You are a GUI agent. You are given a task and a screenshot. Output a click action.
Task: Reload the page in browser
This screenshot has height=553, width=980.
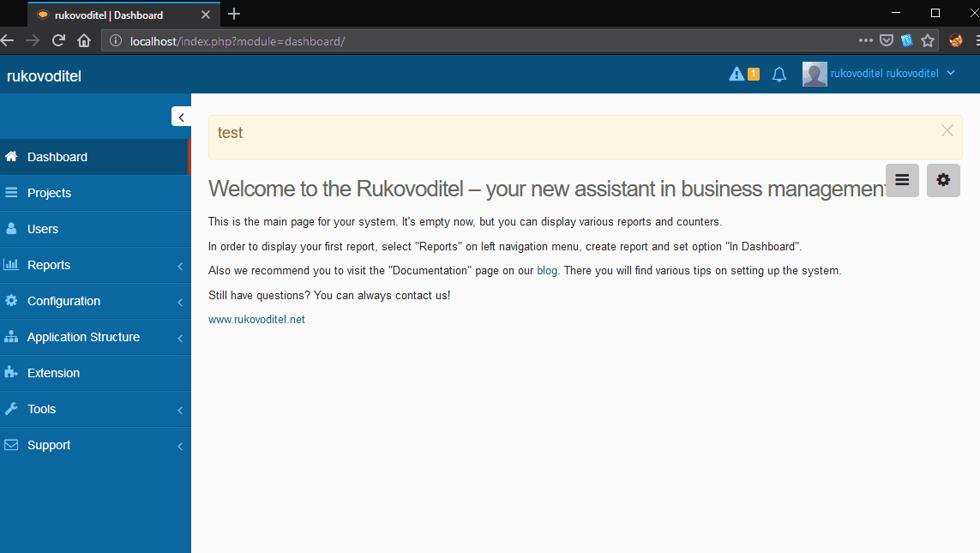(58, 40)
